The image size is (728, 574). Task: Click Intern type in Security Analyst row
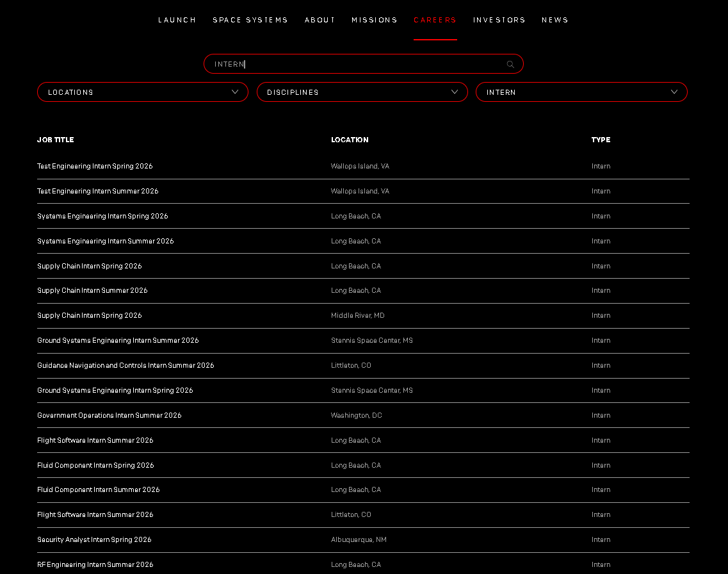[x=601, y=539]
